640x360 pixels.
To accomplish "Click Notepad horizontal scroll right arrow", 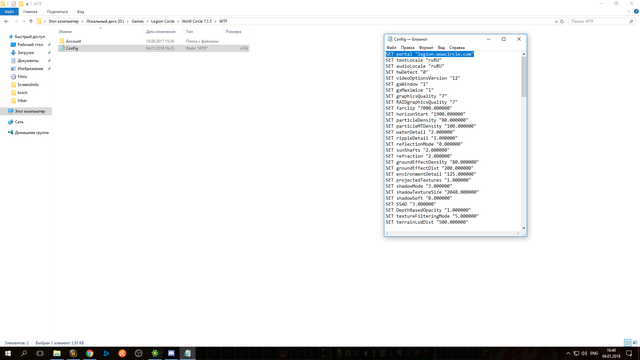I will 518,233.
